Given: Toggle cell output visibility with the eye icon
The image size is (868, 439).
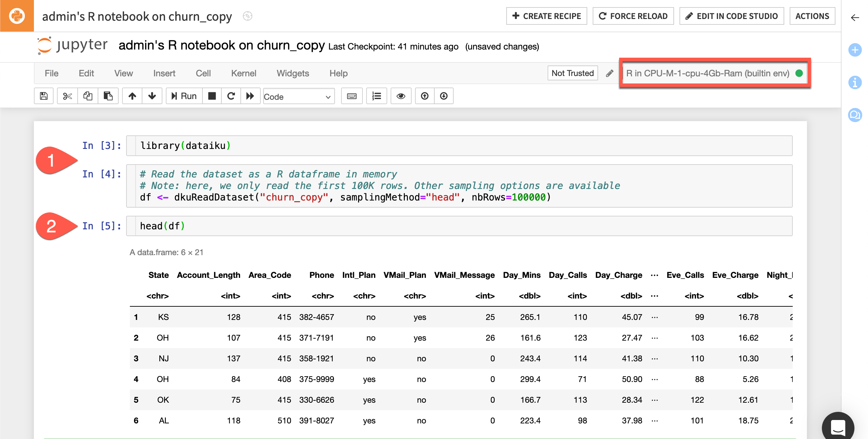Looking at the screenshot, I should pyautogui.click(x=401, y=96).
